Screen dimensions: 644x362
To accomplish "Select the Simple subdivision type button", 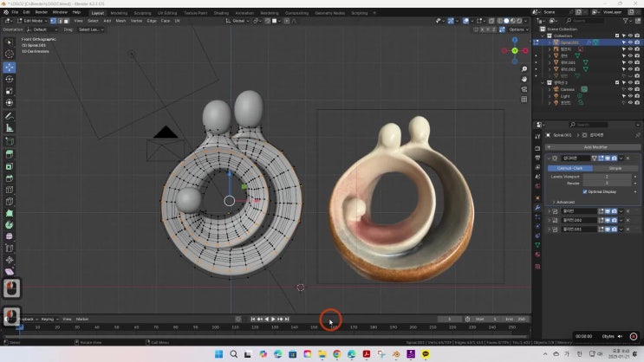I will (x=614, y=168).
